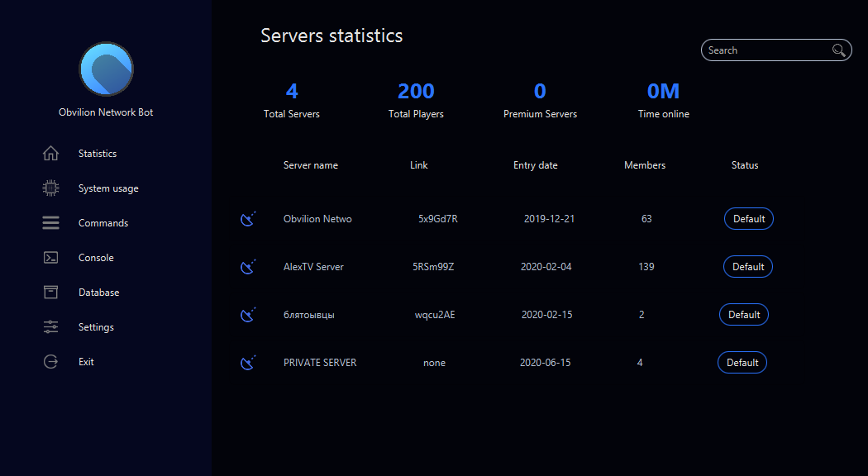Click the Members column header
Image resolution: width=868 pixels, height=476 pixels.
pyautogui.click(x=645, y=165)
